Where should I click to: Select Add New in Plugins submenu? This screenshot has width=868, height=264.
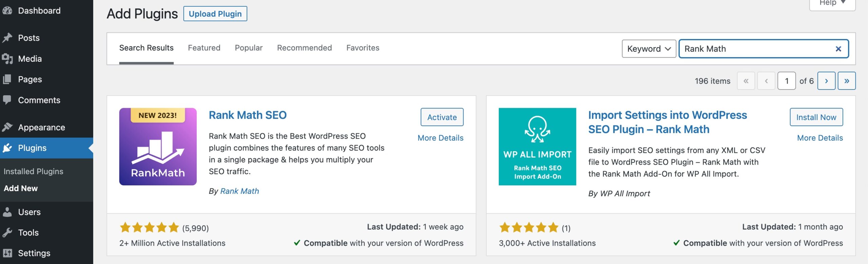tap(21, 188)
